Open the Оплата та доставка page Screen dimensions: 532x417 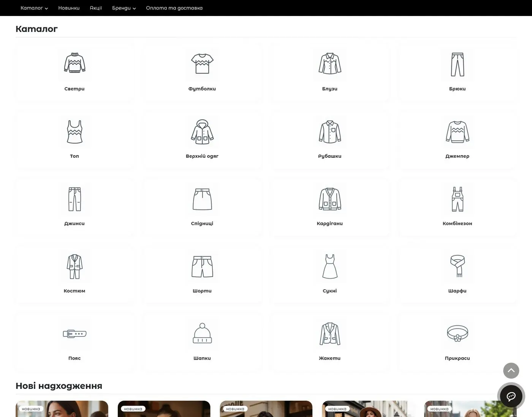[x=174, y=8]
